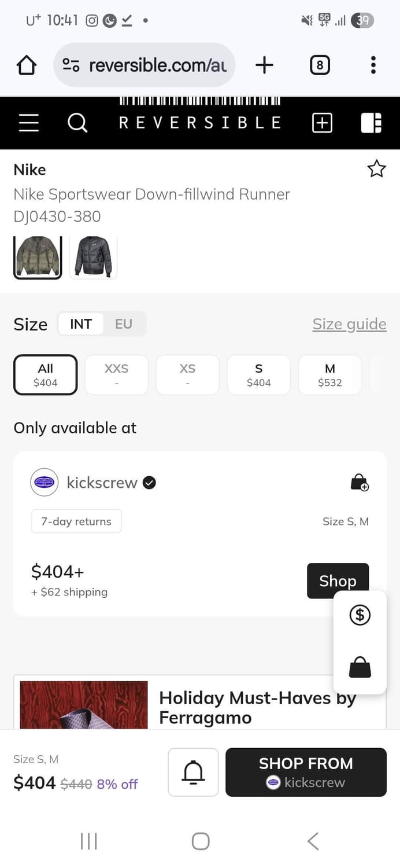Choose size S at $404
This screenshot has width=400, height=868.
[258, 375]
